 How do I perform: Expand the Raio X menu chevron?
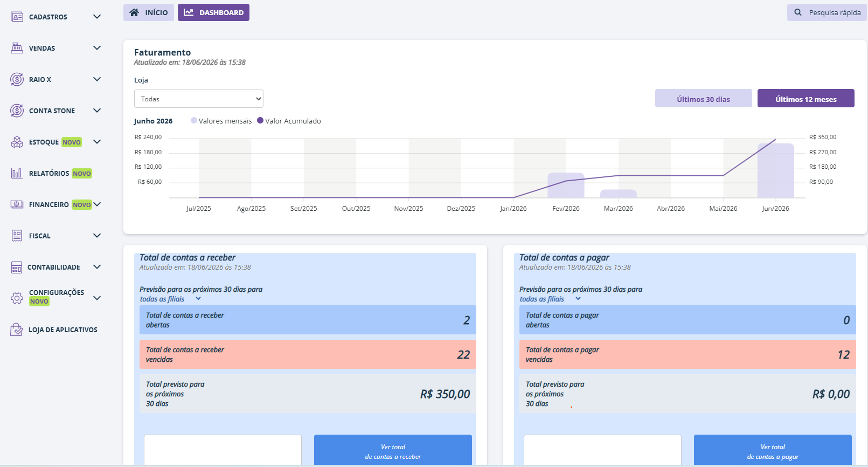97,79
